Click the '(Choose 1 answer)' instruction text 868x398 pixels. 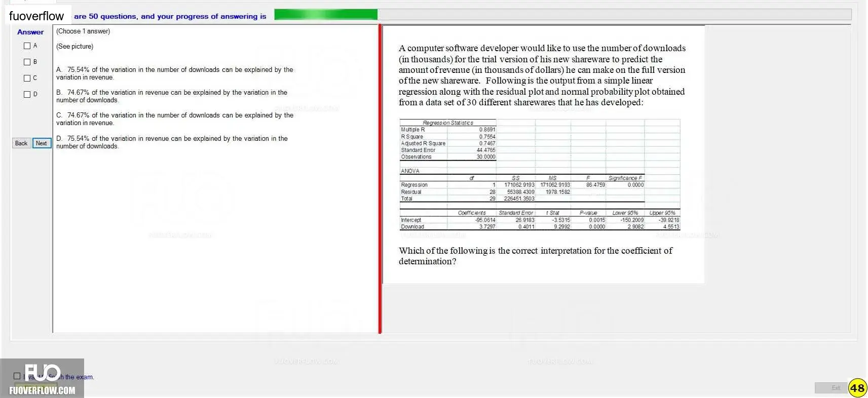(x=83, y=31)
